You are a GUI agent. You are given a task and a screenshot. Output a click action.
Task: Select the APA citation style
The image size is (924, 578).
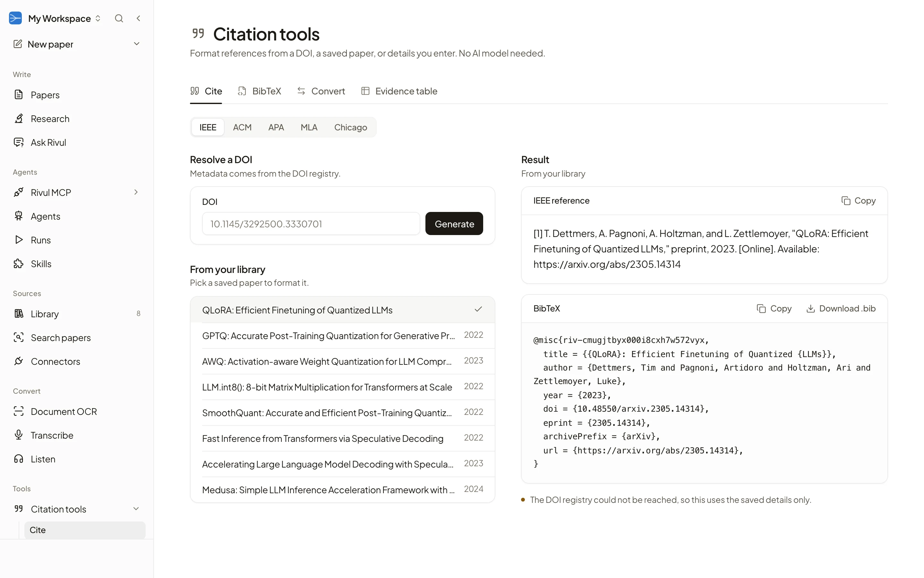point(276,127)
